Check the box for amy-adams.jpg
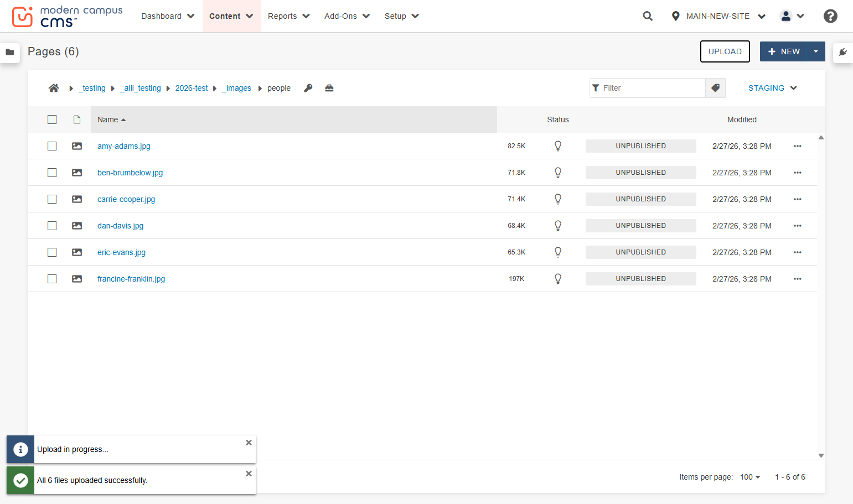 tap(52, 146)
